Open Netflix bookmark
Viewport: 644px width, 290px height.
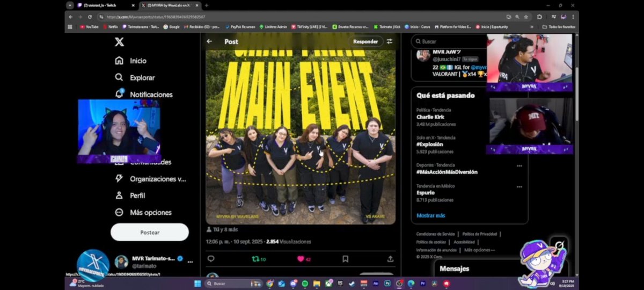coord(110,26)
